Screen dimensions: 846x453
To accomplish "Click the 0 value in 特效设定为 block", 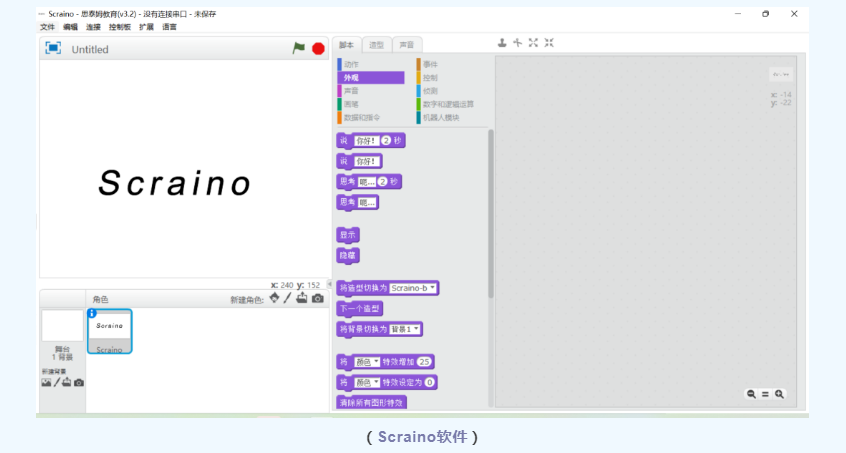I will (429, 382).
